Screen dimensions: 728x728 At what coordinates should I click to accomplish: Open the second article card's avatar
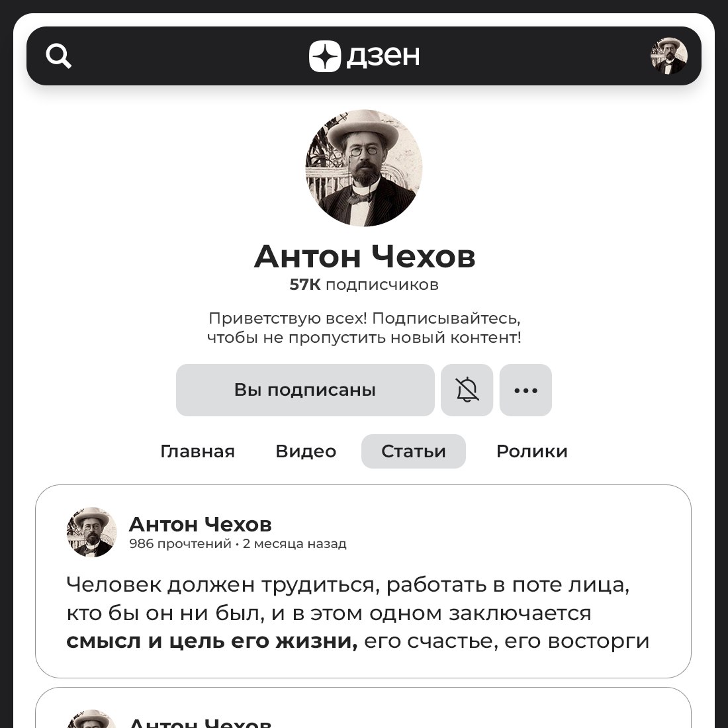coord(91,719)
